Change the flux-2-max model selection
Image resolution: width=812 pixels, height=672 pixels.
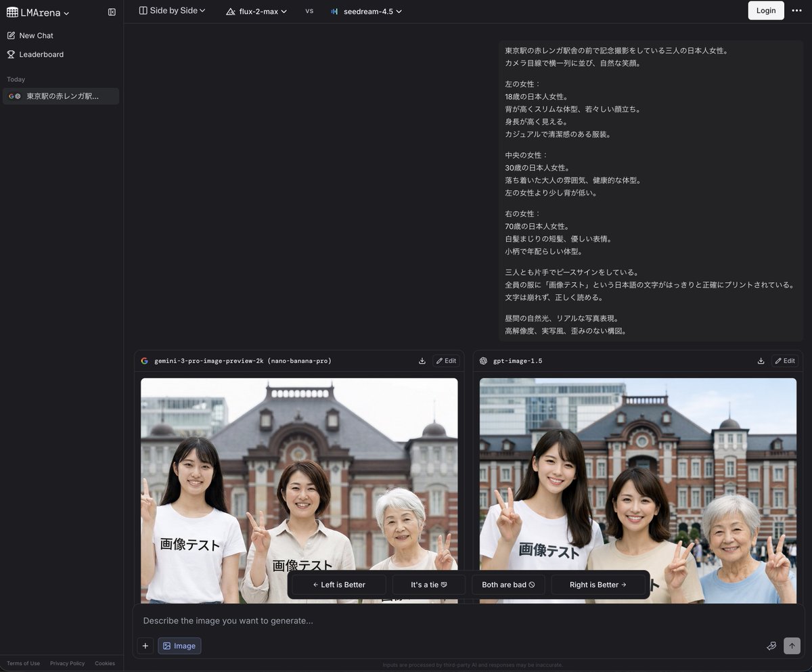(256, 11)
